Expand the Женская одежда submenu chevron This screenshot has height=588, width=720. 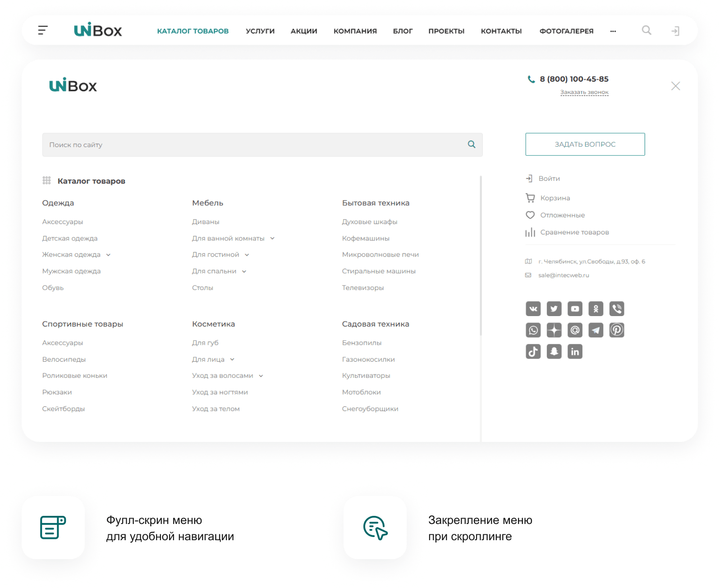[108, 255]
